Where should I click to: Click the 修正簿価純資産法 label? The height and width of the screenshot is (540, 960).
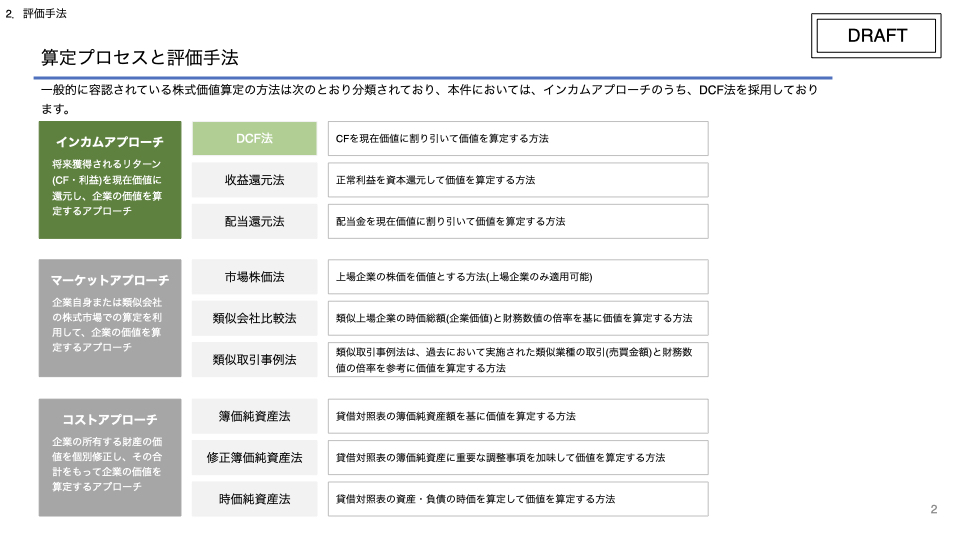tap(255, 458)
